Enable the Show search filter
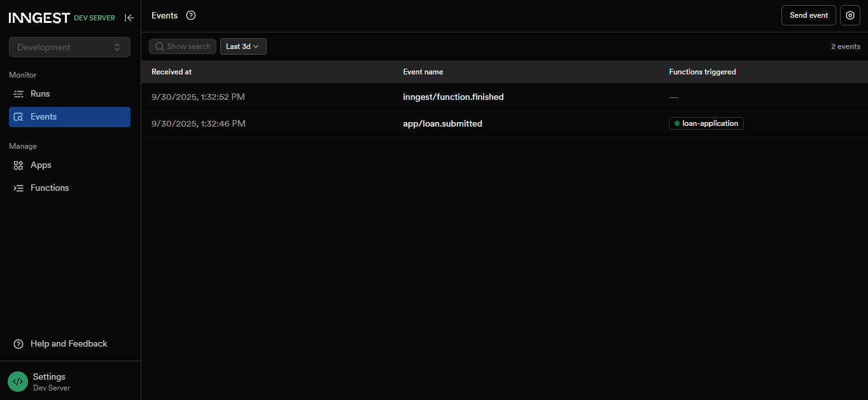This screenshot has width=868, height=400. pos(183,46)
